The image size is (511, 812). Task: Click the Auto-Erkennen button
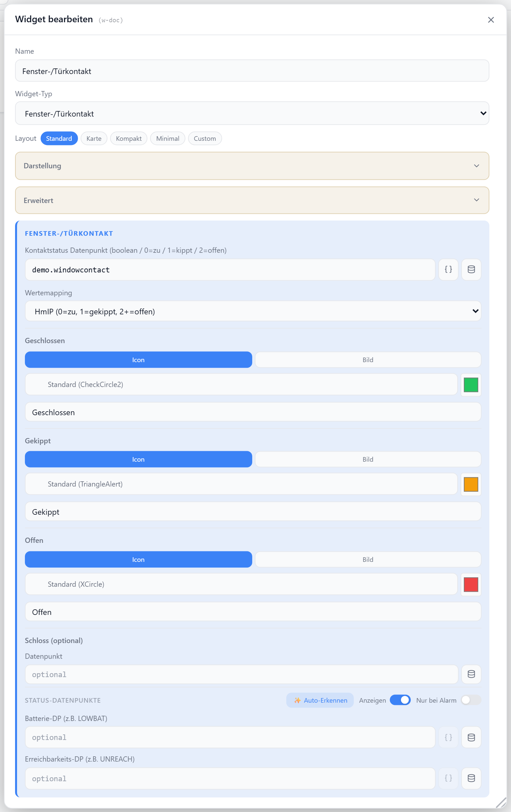pos(320,700)
